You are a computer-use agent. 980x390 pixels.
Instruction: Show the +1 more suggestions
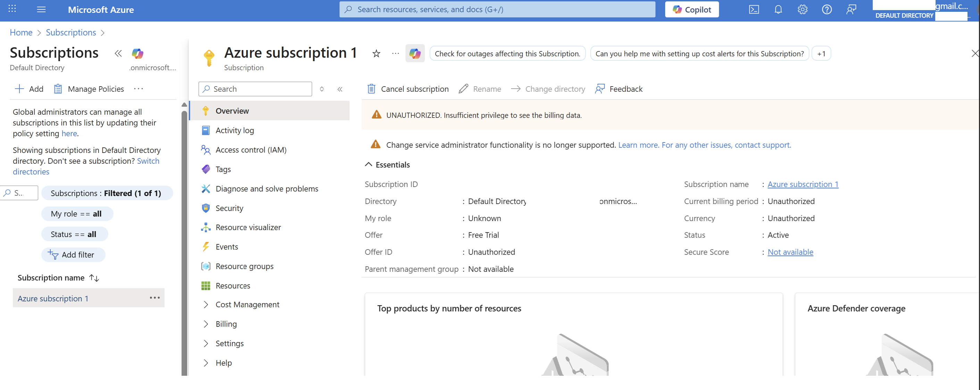[821, 54]
